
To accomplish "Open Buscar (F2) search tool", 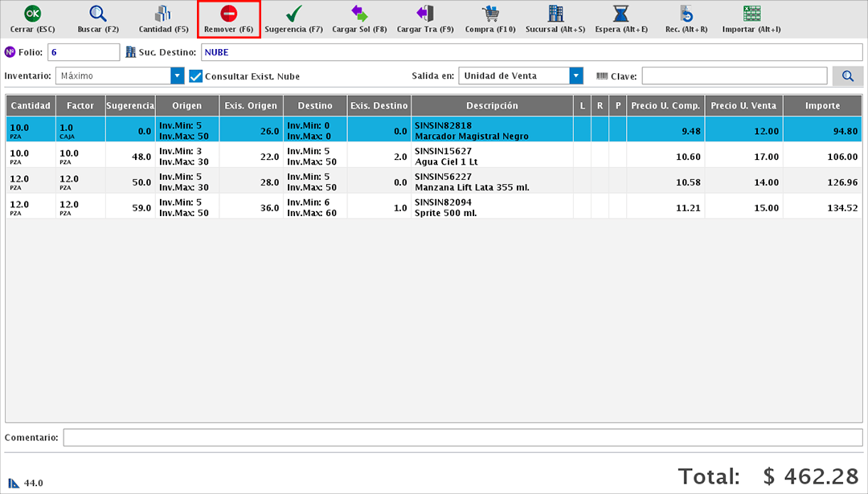I will pyautogui.click(x=98, y=14).
